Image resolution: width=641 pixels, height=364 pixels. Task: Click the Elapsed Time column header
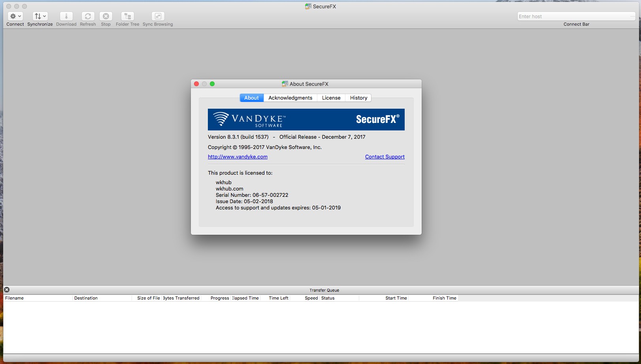[245, 298]
